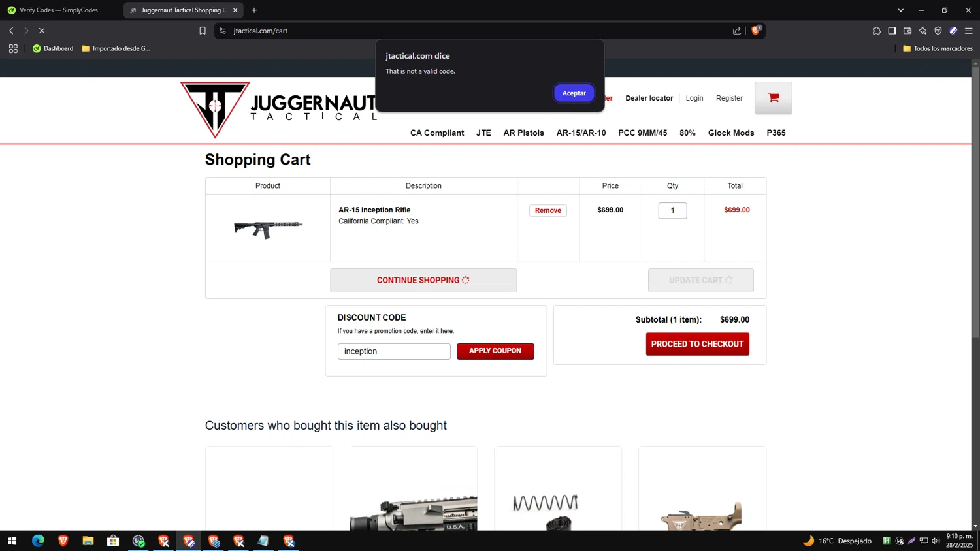Click the Register link
The width and height of the screenshot is (980, 551).
(x=729, y=98)
